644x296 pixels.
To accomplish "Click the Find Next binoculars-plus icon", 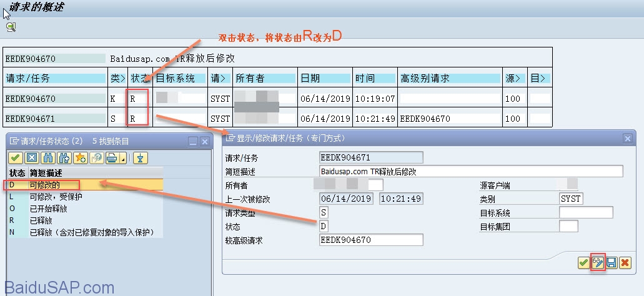I will 64,158.
